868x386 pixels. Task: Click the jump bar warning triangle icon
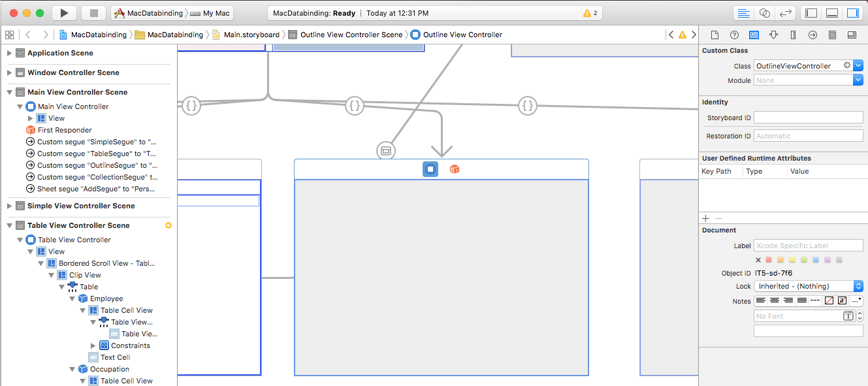[x=682, y=35]
